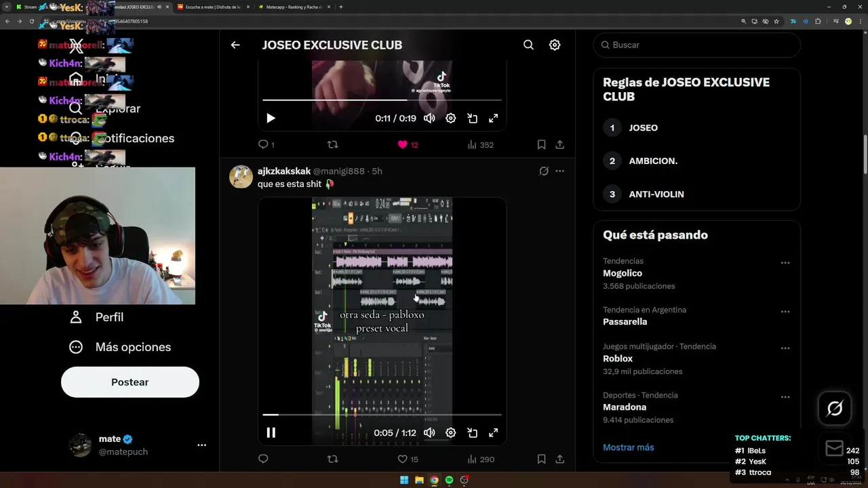Image resolution: width=868 pixels, height=488 pixels.
Task: Open options for the Passarella trend
Action: click(785, 312)
